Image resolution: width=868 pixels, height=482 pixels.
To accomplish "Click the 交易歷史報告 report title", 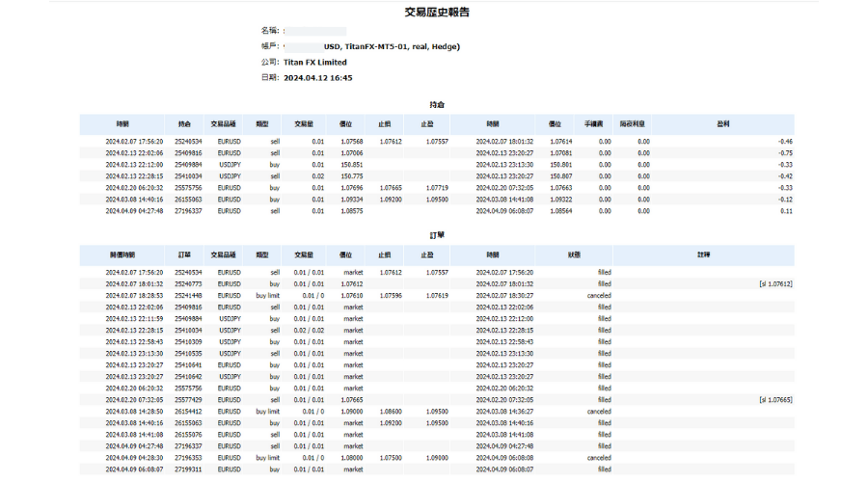I will tap(437, 13).
